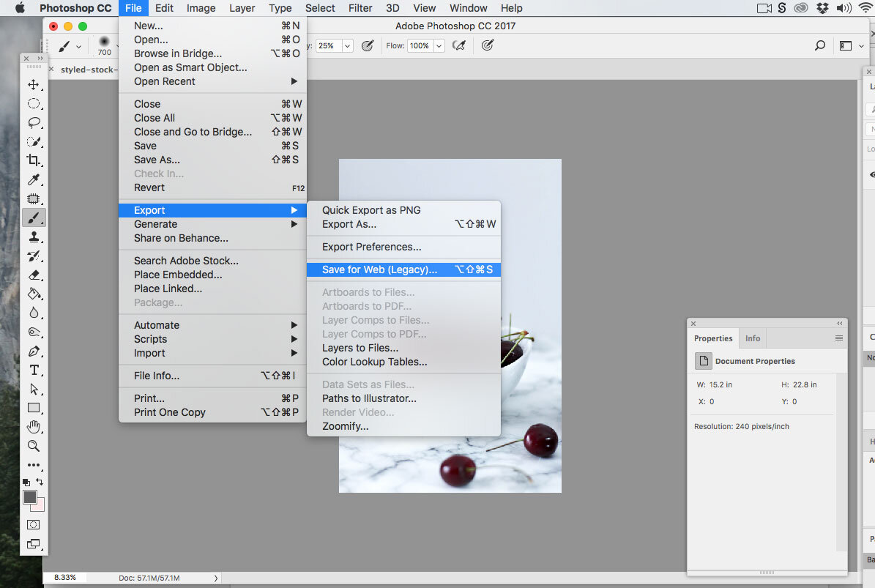
Task: Click the Dropbox menu bar icon
Action: 822,8
